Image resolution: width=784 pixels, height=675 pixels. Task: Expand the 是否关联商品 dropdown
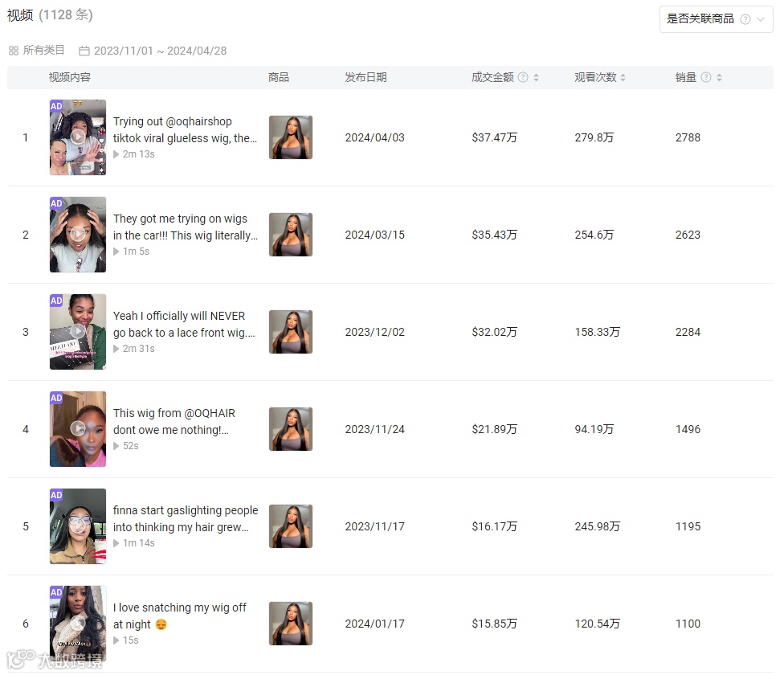coord(716,19)
